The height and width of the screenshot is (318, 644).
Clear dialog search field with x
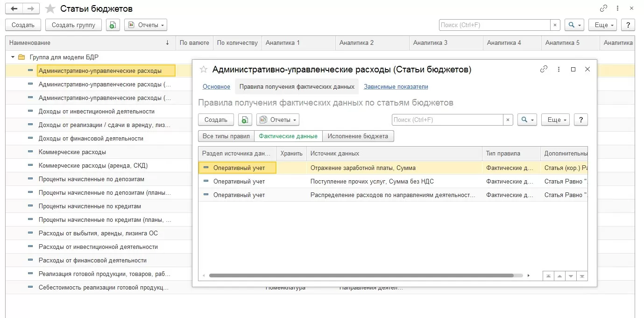tap(508, 120)
